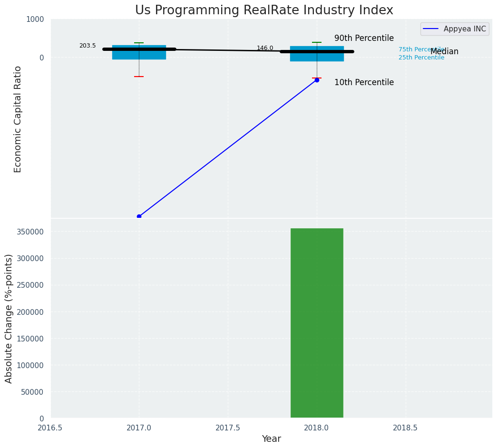Click the 350000 y-axis tick label

31,232
